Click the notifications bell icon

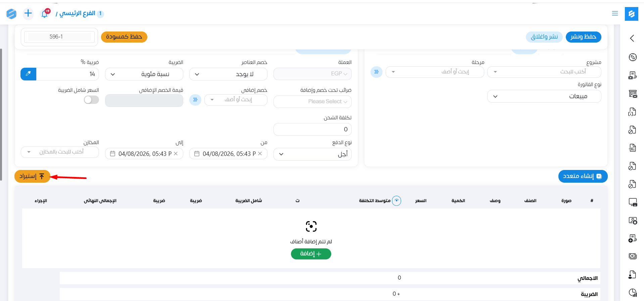click(x=45, y=14)
